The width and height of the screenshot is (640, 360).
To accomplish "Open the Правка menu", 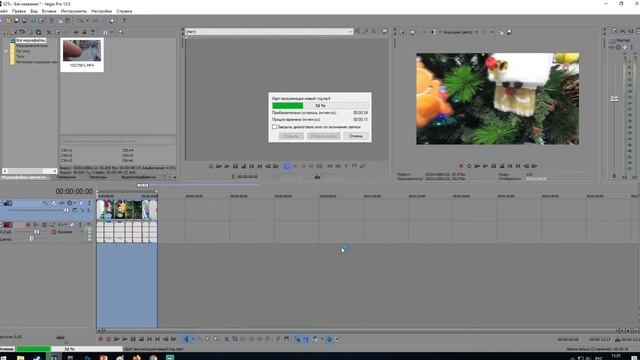I will click(19, 11).
